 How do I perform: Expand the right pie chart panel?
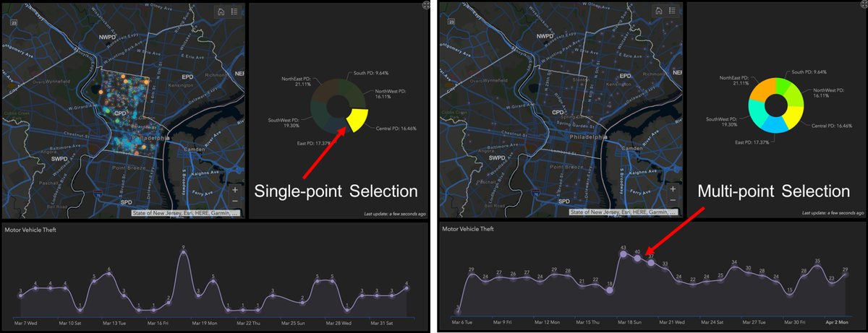(x=863, y=5)
